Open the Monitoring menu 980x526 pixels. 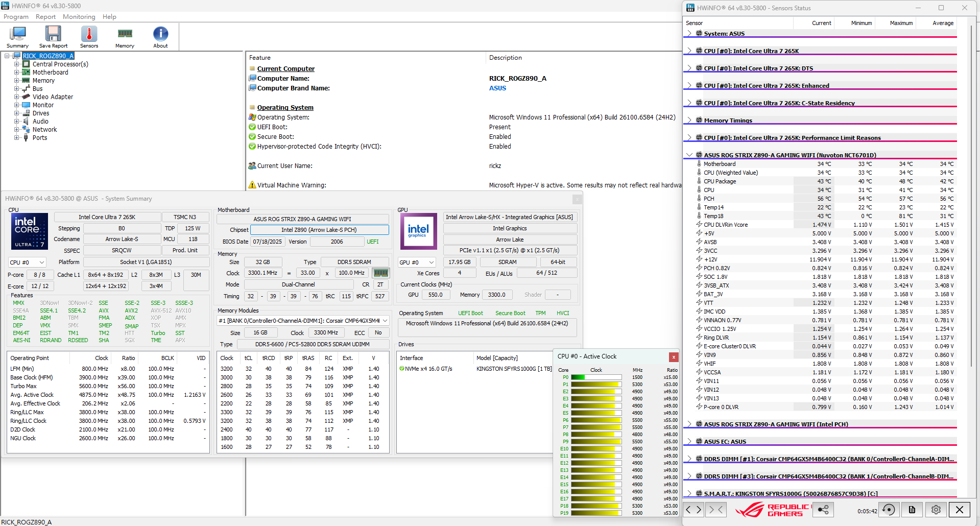(79, 17)
